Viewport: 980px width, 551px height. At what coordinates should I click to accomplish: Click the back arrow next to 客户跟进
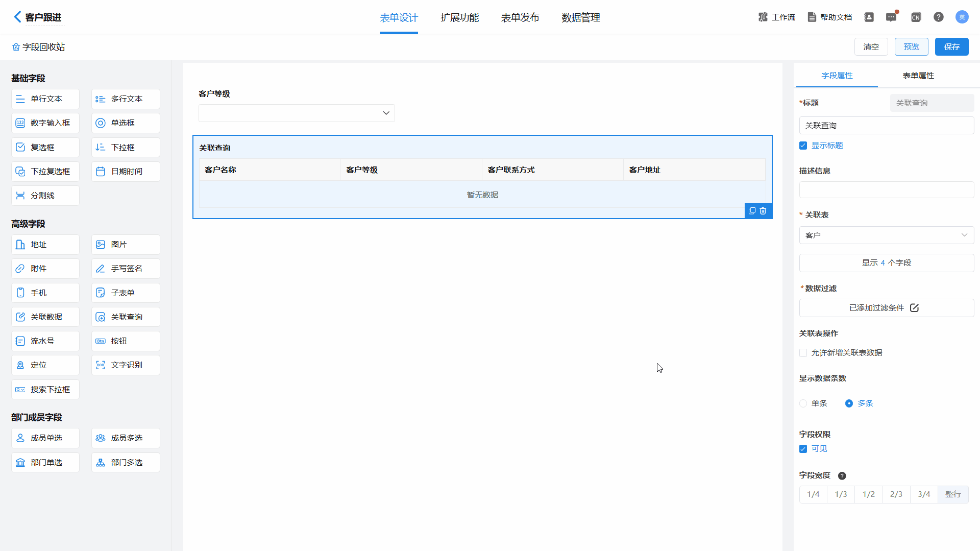click(17, 17)
